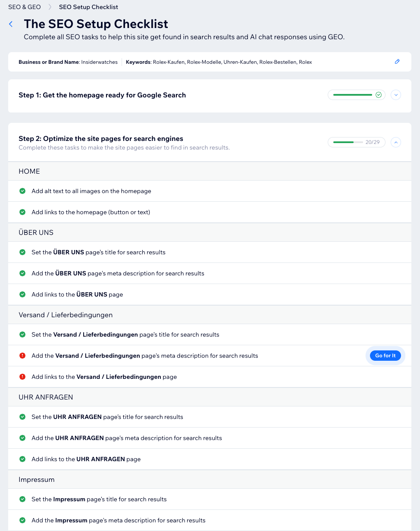Click the Go for It button

point(386,356)
